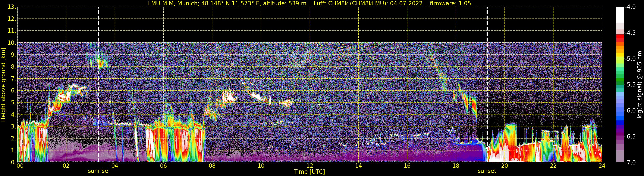
Task: Click the height axis tick label '12.'
Action: [12, 19]
